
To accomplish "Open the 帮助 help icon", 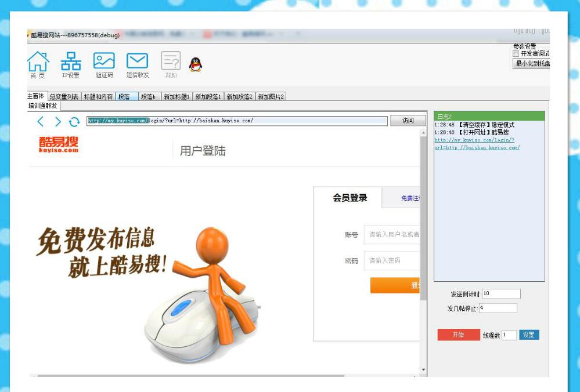I will coord(171,65).
